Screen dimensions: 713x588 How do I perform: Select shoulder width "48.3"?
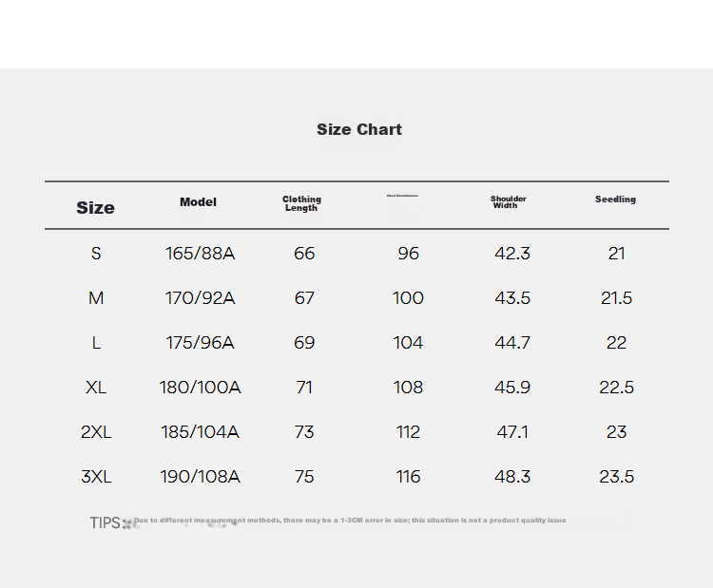coord(512,477)
